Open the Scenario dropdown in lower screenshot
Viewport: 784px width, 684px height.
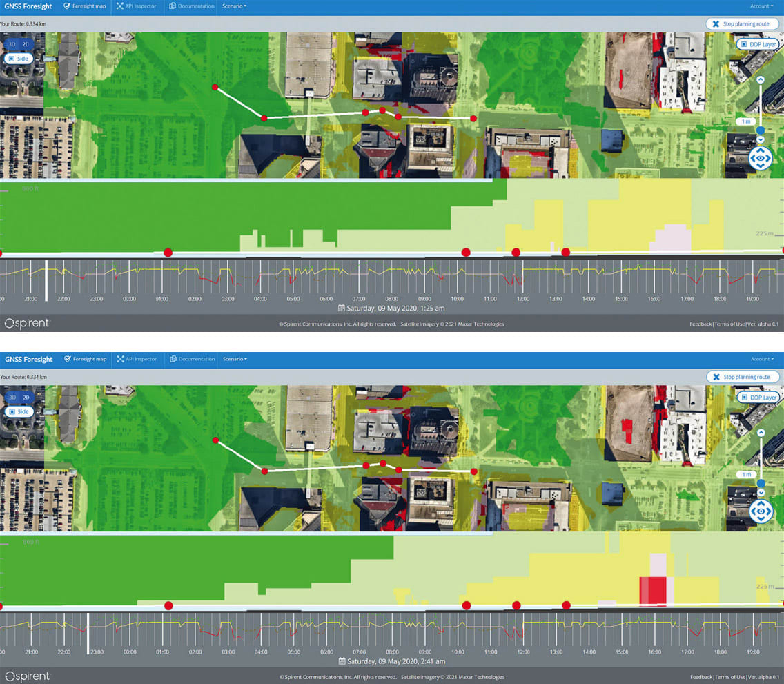click(235, 359)
